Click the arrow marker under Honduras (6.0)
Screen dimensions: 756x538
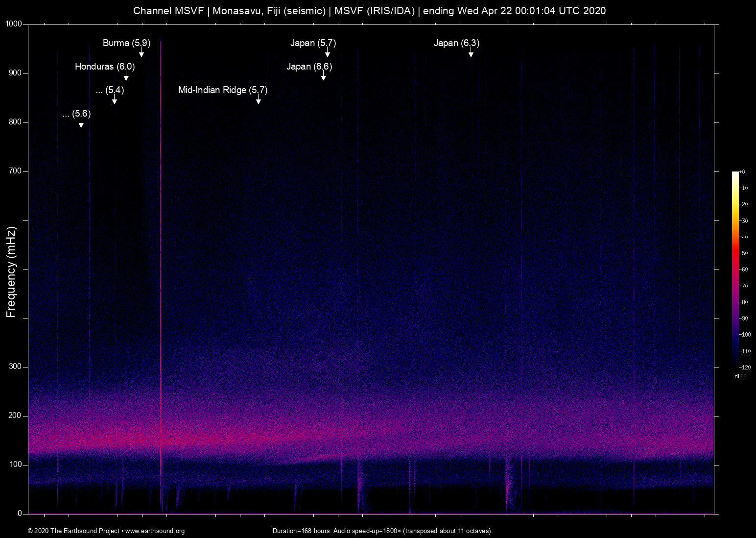tap(126, 76)
